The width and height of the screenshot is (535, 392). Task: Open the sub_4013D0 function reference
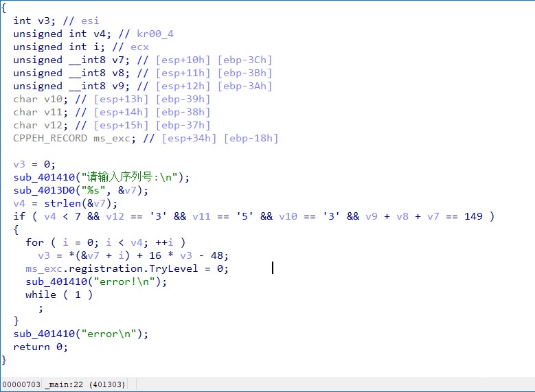(x=44, y=190)
